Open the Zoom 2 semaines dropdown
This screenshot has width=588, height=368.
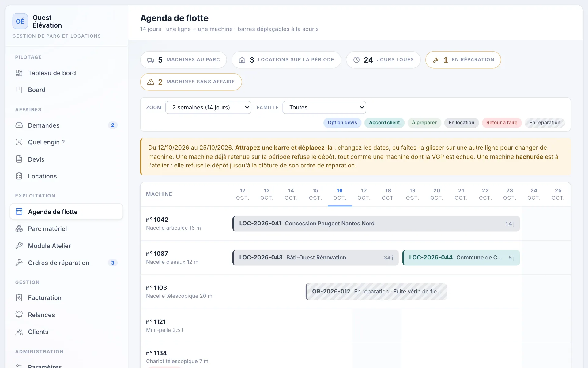coord(208,107)
